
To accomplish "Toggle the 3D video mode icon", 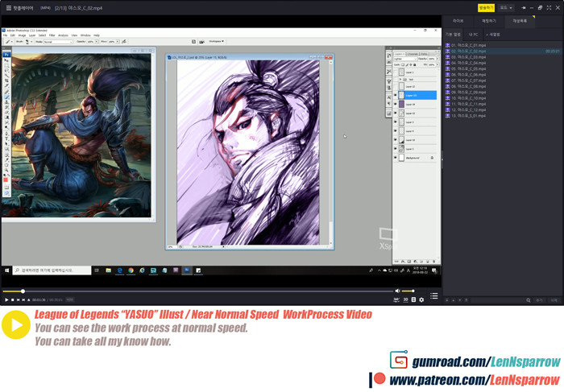I will [406, 299].
